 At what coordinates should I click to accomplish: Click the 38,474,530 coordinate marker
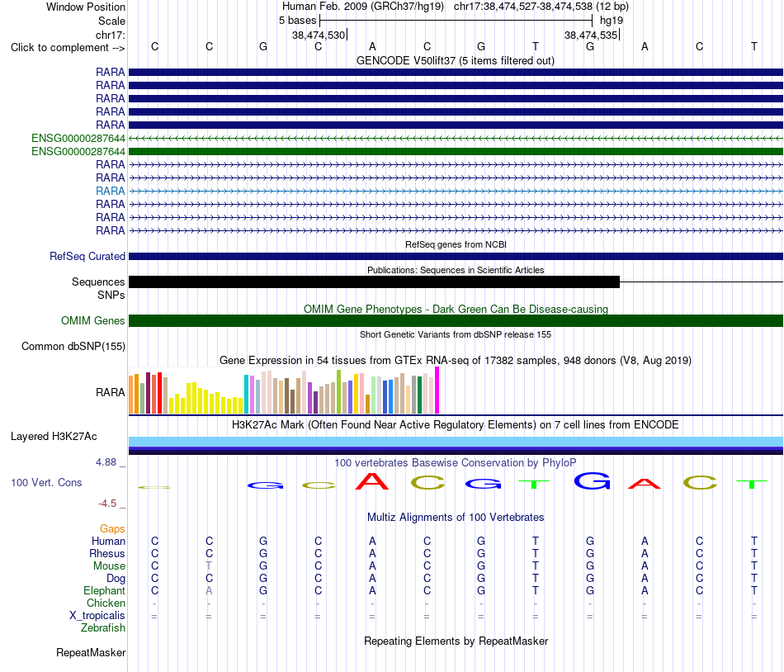(x=319, y=35)
